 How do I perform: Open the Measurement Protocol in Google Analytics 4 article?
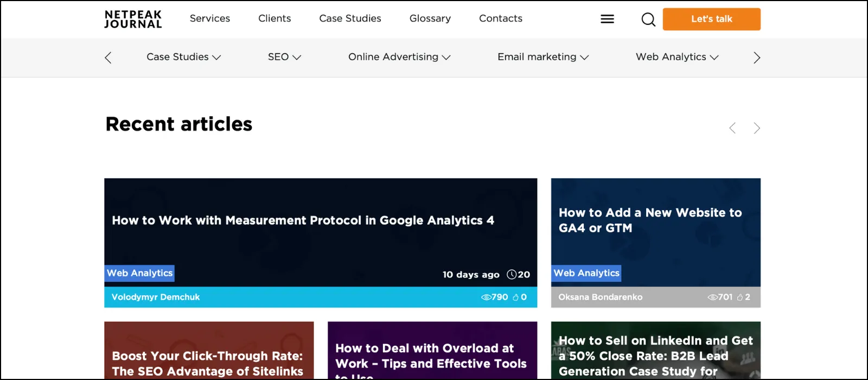[303, 220]
